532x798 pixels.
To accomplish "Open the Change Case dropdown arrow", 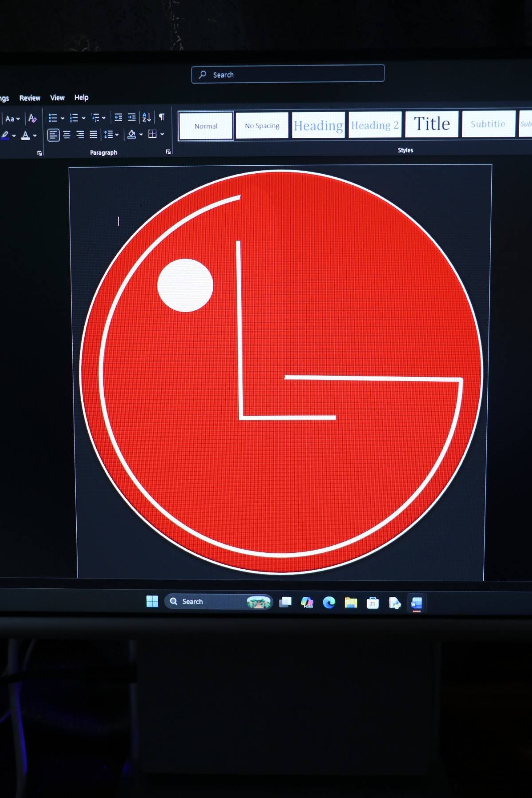I will [18, 119].
